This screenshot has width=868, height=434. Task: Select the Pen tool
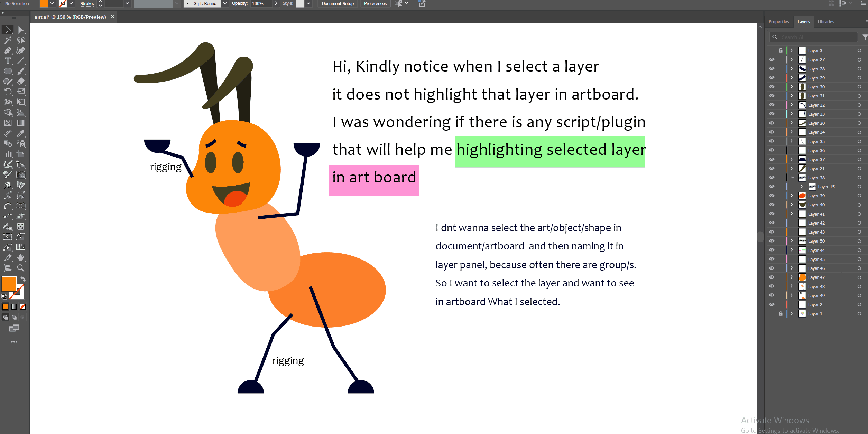point(8,51)
